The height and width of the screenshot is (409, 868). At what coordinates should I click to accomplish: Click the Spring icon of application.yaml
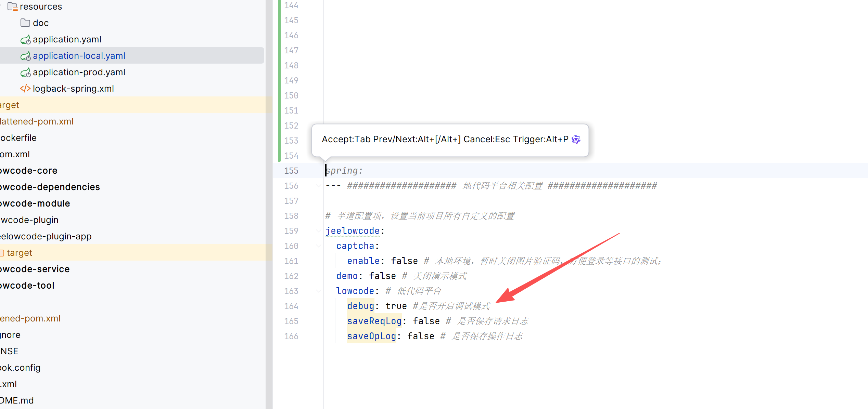pyautogui.click(x=25, y=40)
